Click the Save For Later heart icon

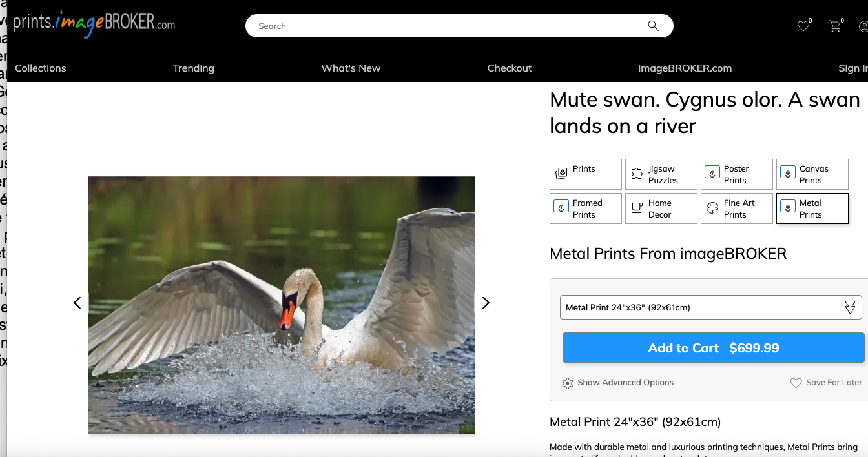click(x=796, y=383)
